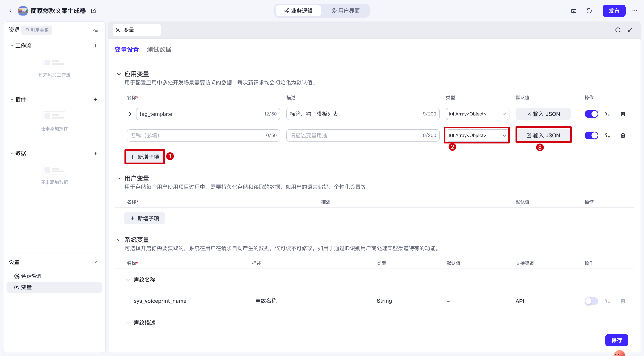The height and width of the screenshot is (356, 644).
Task: Enable sys_voiceprint_name system variable
Action: click(x=591, y=301)
